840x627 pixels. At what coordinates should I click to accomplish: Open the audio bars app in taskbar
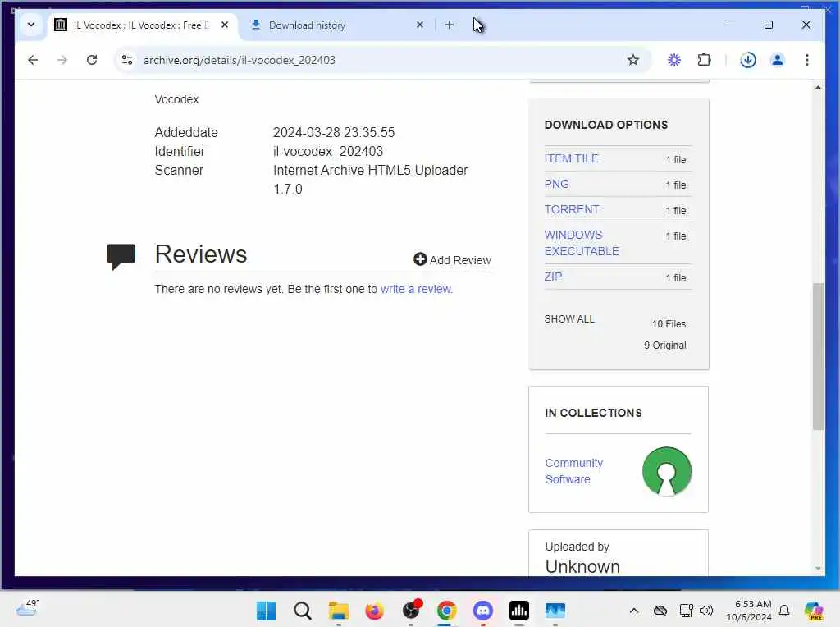[x=519, y=611]
